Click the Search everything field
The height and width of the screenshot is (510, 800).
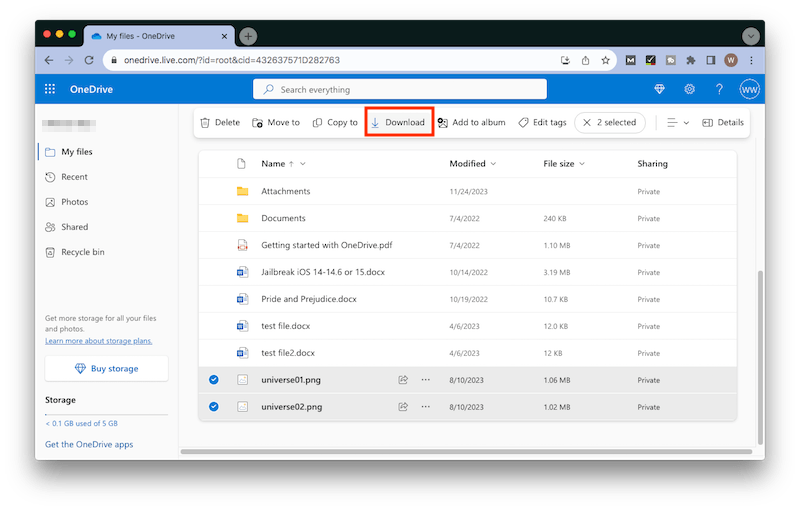click(x=400, y=90)
